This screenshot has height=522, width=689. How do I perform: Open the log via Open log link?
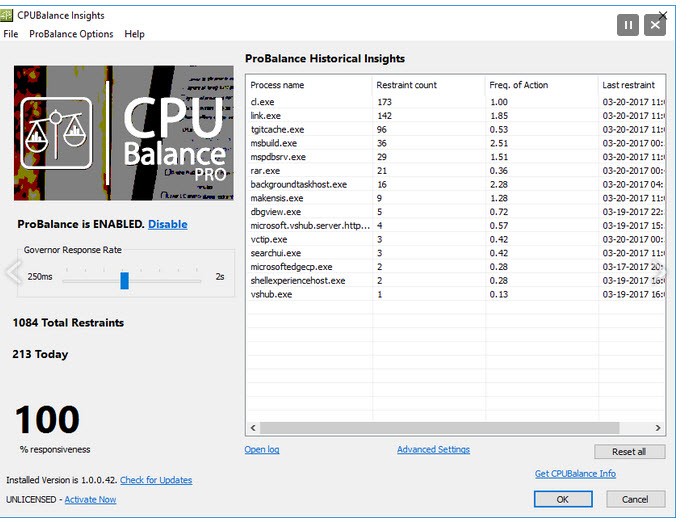[x=262, y=450]
